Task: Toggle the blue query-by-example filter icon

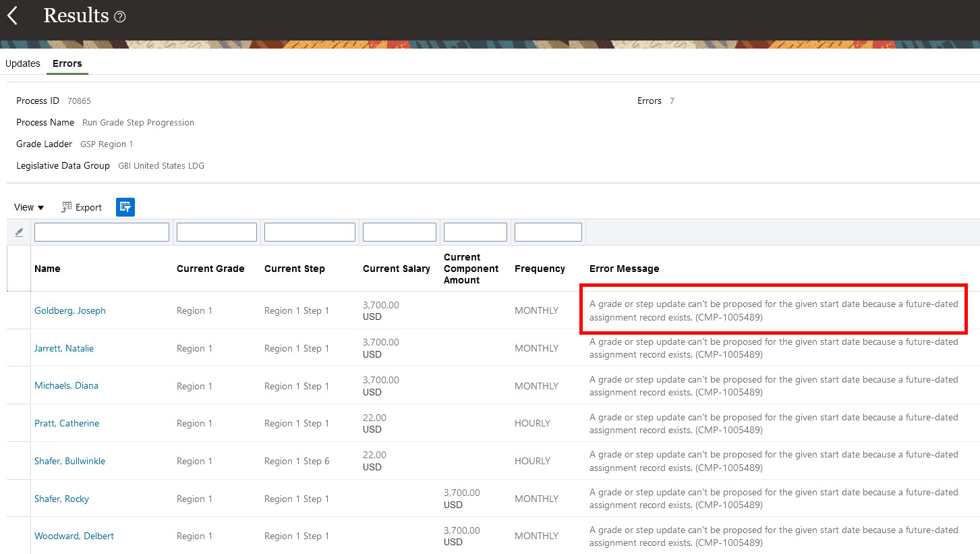Action: point(125,207)
